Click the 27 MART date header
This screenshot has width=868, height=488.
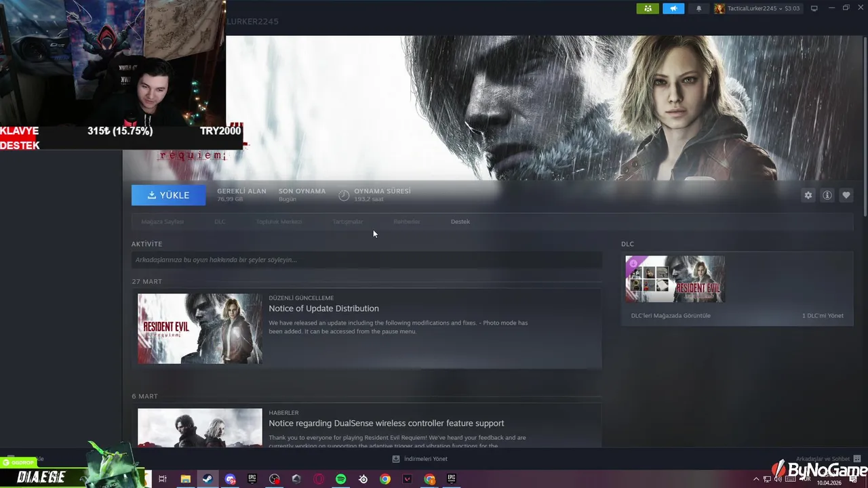[147, 281]
